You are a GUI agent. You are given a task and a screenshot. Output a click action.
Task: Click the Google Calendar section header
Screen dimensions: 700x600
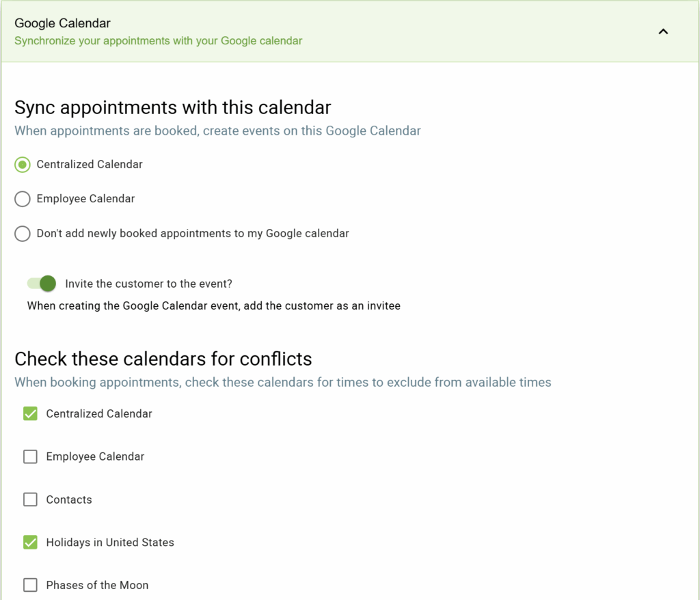62,23
